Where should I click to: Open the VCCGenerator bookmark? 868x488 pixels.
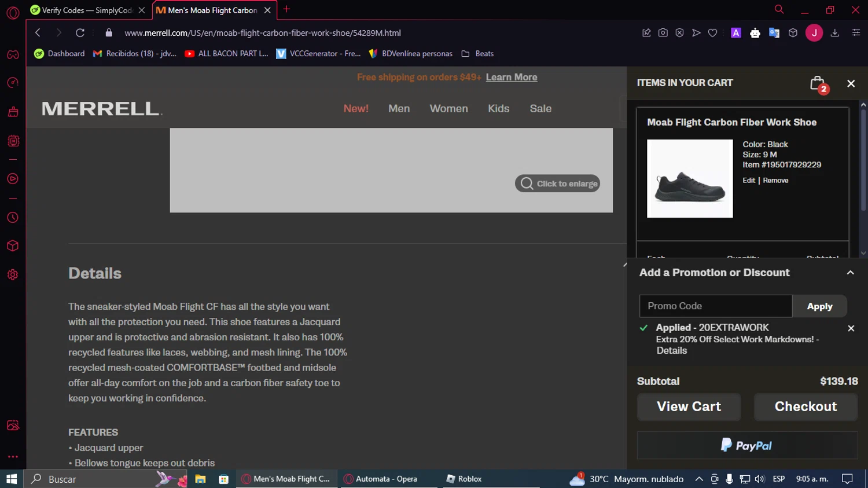coord(318,54)
